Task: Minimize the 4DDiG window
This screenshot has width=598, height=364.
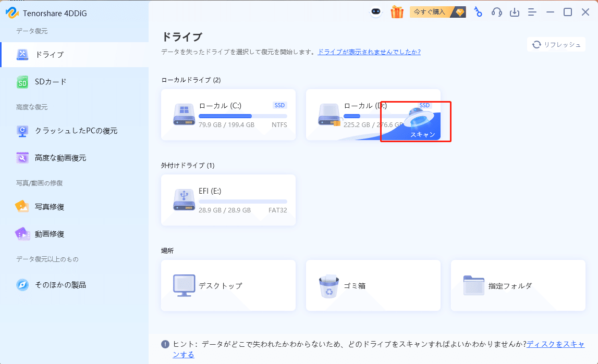Action: (x=550, y=12)
